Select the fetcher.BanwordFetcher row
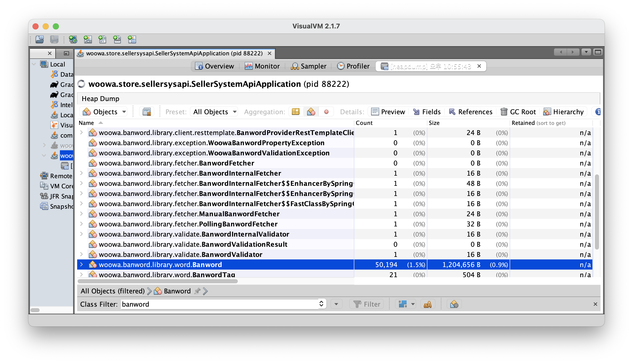 pos(335,163)
